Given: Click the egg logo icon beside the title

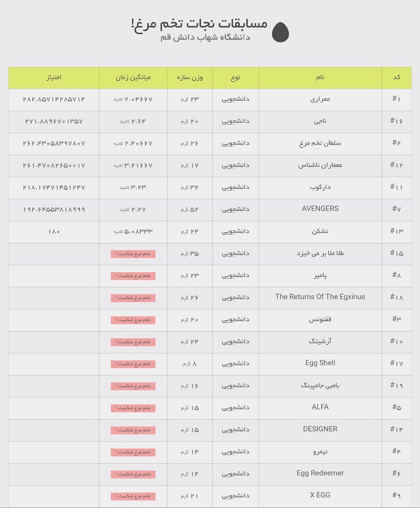Looking at the screenshot, I should 280,32.
